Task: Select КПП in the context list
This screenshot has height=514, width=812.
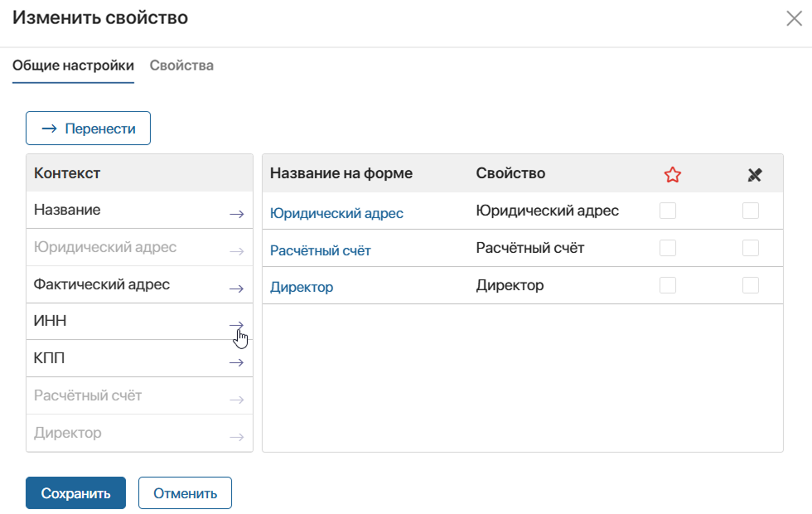Action: pyautogui.click(x=49, y=358)
